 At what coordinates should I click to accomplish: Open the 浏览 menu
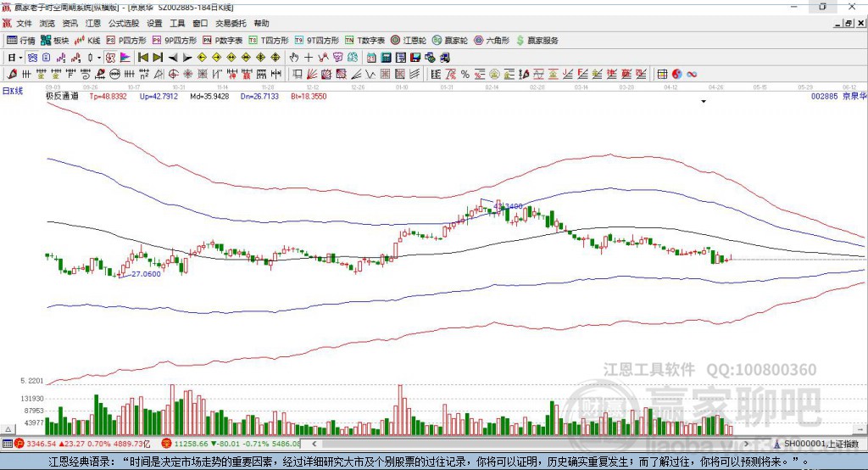(x=47, y=23)
